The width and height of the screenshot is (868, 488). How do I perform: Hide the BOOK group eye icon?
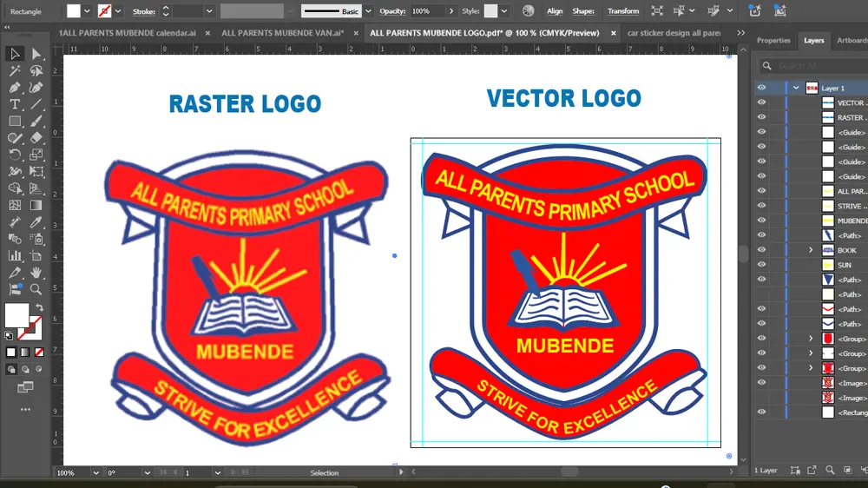pos(762,250)
